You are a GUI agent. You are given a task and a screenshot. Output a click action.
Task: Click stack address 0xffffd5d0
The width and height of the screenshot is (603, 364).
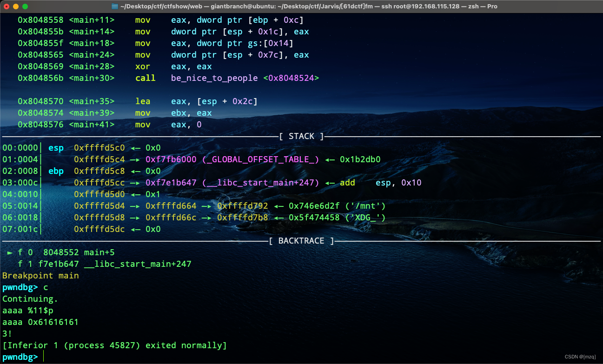[x=99, y=194]
